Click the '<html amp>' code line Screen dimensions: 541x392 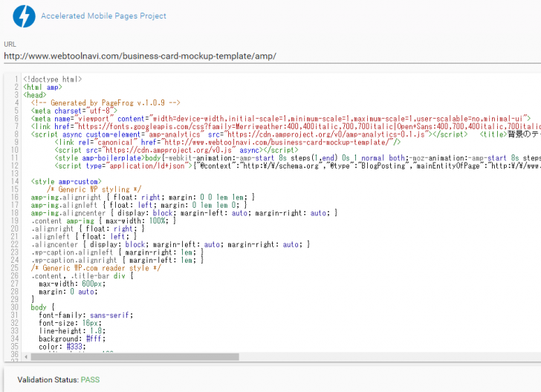coord(43,87)
